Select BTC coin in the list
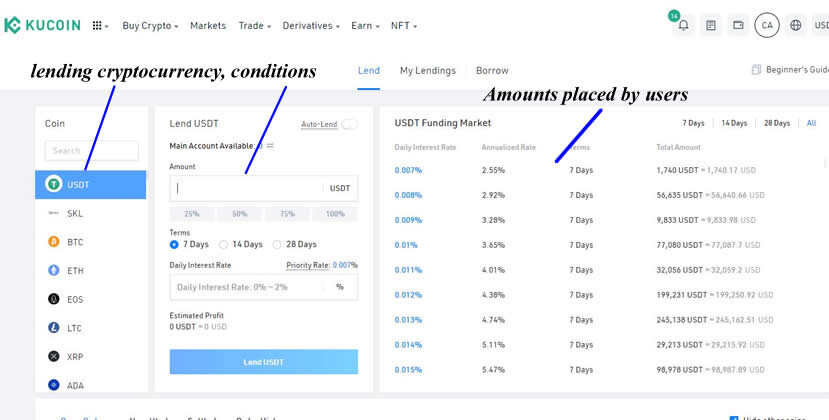The image size is (829, 420). 90,242
